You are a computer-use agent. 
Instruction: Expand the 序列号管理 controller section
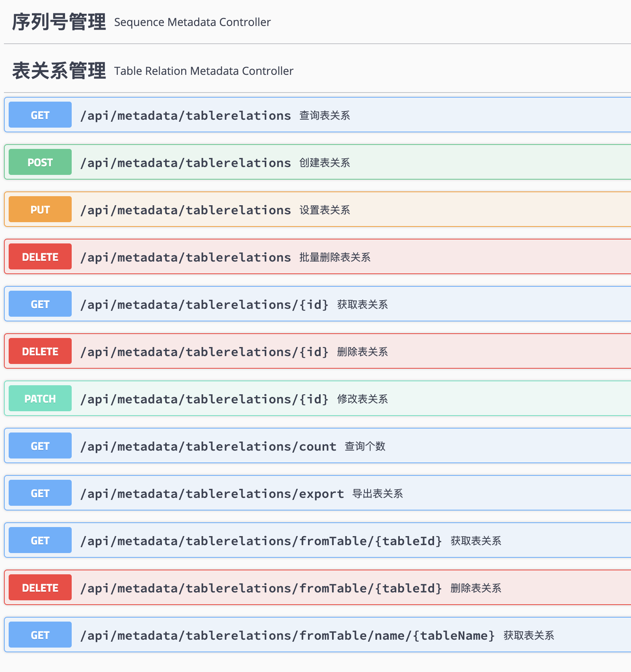click(x=58, y=22)
